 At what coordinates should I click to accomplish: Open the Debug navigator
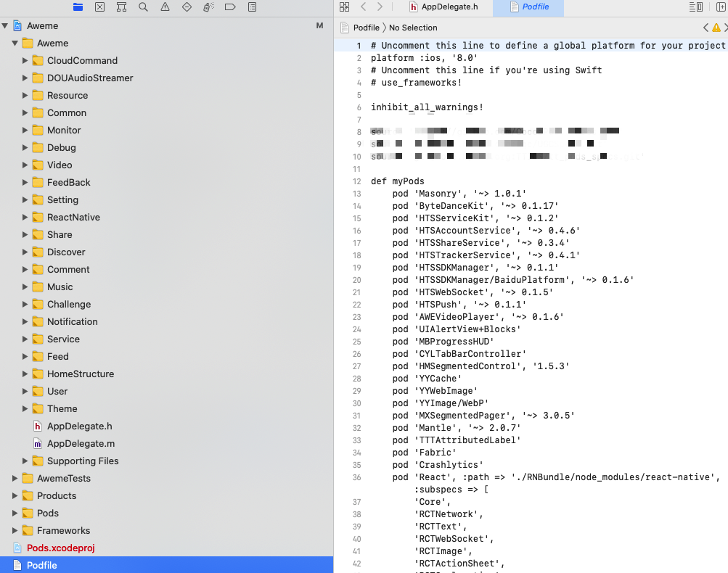(208, 7)
